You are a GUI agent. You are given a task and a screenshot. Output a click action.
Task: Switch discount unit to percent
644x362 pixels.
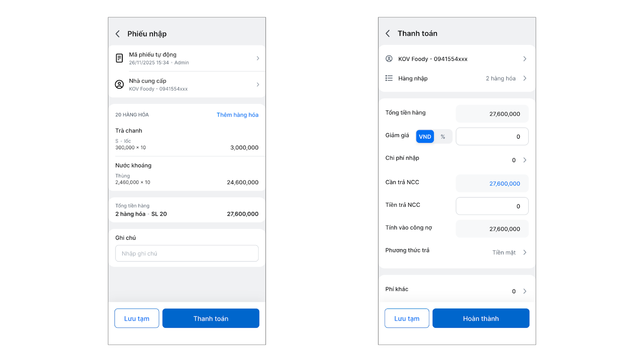(x=443, y=137)
